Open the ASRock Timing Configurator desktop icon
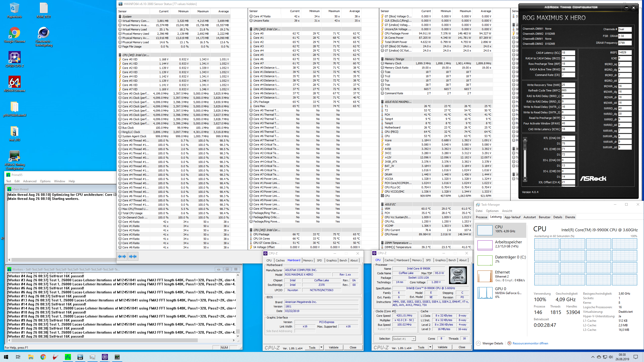The height and width of the screenshot is (362, 644). (14, 156)
